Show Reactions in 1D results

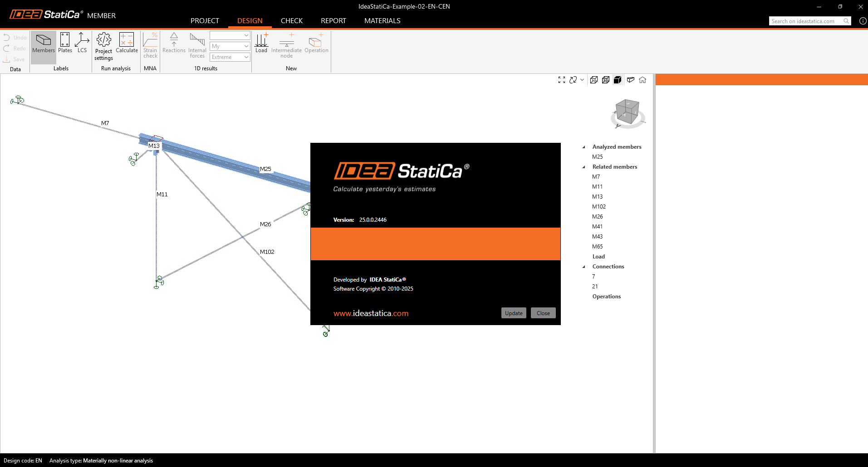pos(174,44)
